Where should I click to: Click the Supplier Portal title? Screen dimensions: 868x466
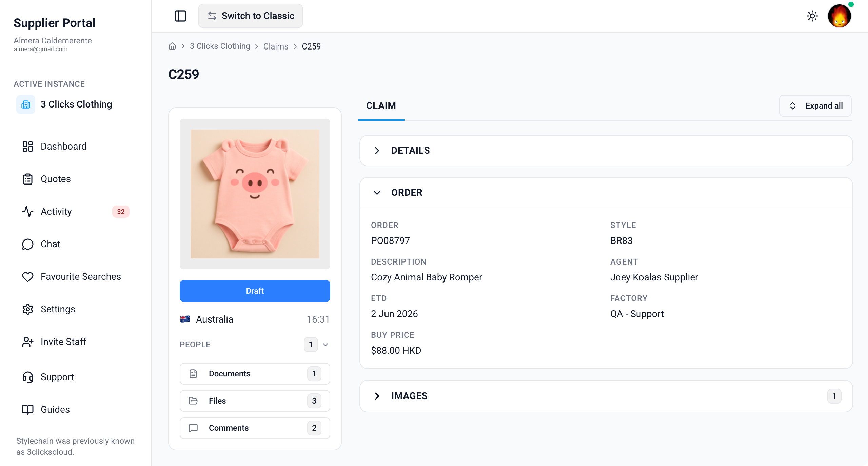click(x=54, y=23)
